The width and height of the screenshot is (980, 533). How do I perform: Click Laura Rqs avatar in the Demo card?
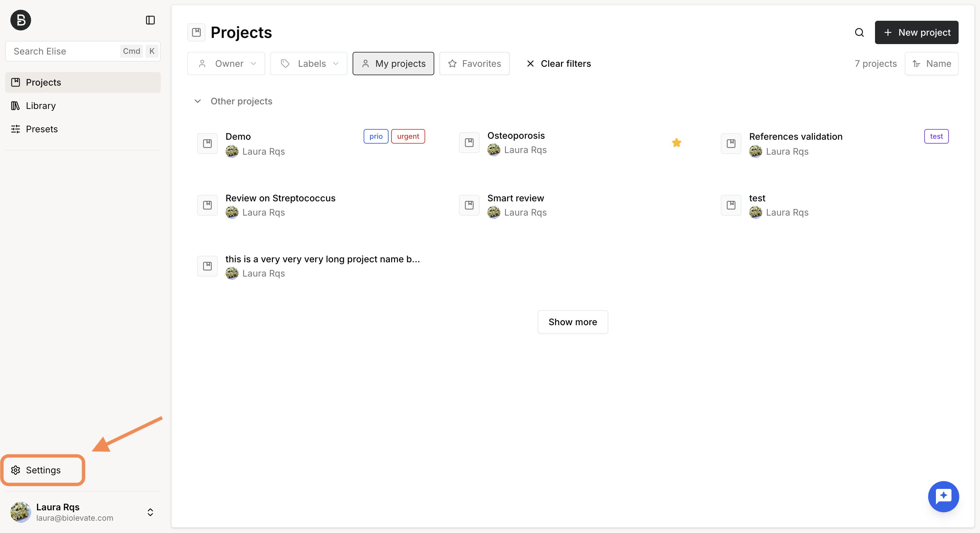coord(232,151)
